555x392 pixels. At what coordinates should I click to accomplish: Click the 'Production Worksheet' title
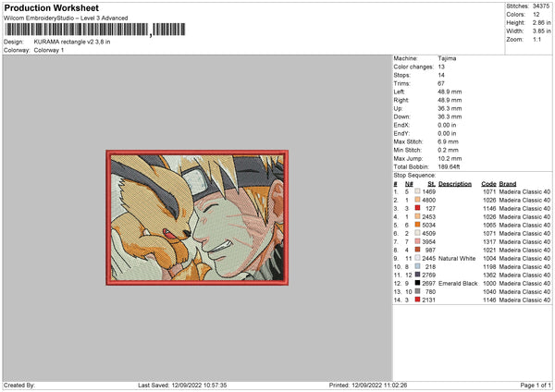[51, 7]
